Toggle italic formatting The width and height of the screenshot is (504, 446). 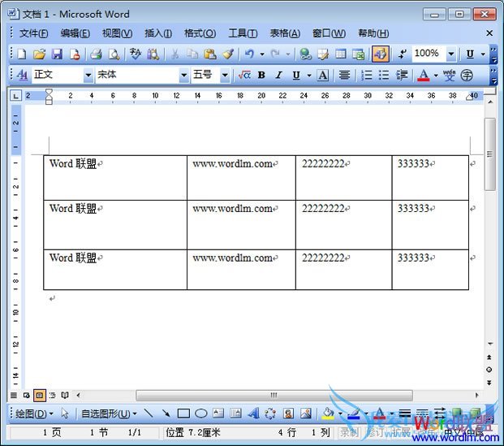[279, 75]
